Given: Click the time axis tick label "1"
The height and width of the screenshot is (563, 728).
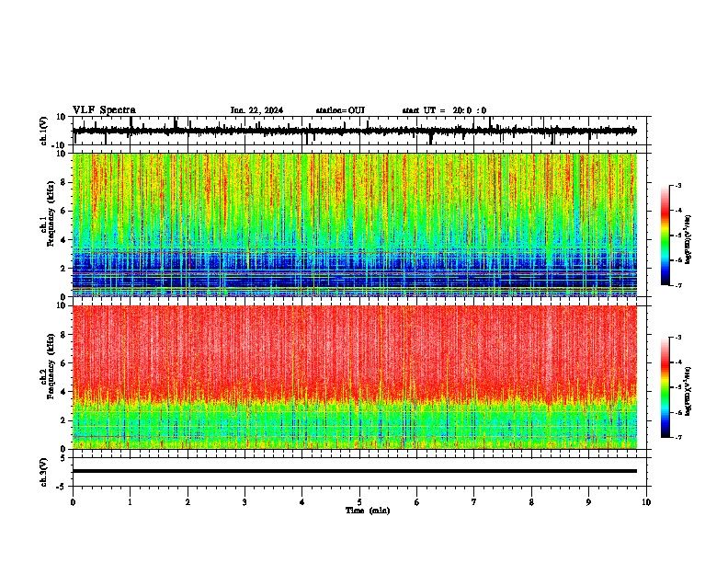Looking at the screenshot, I should pos(130,502).
